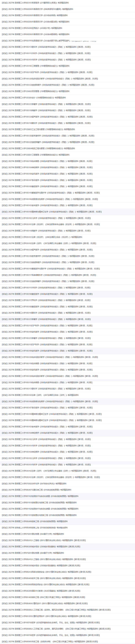
Task: Open 105106皮肤病与性病学 第1册 link
Action: coord(50,402)
